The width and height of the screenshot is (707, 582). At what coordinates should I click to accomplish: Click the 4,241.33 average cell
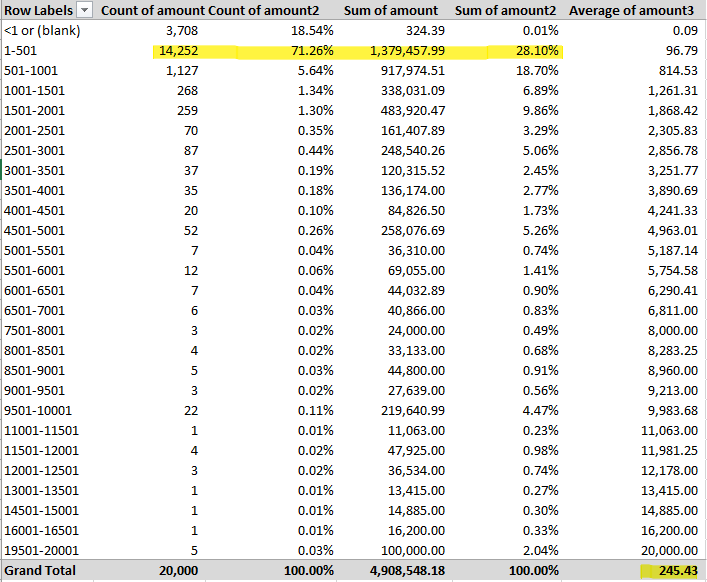pyautogui.click(x=673, y=211)
